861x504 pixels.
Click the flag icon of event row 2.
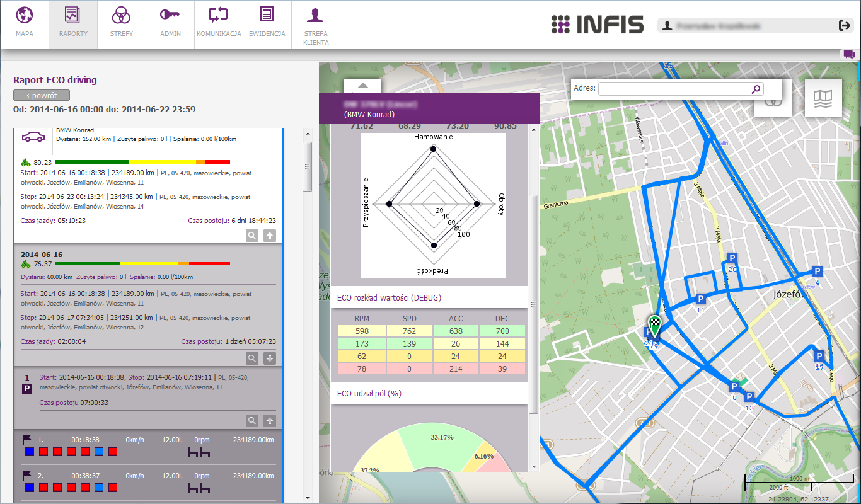[x=27, y=475]
